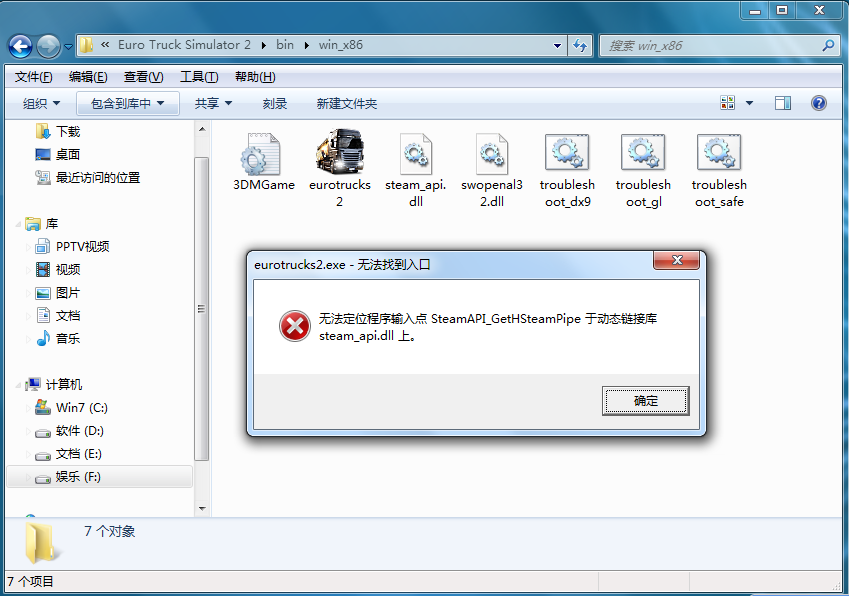Open the 查看(V) menu
The image size is (849, 596).
143,77
